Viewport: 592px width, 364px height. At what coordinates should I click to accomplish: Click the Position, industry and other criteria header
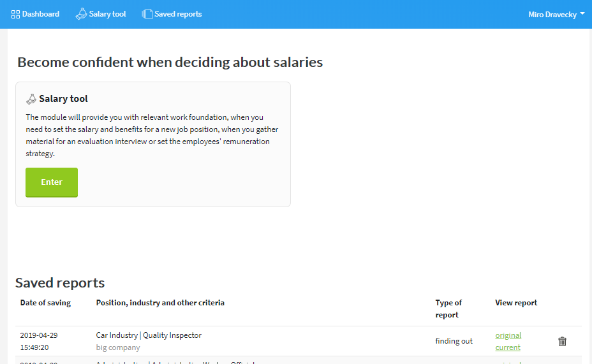(160, 303)
